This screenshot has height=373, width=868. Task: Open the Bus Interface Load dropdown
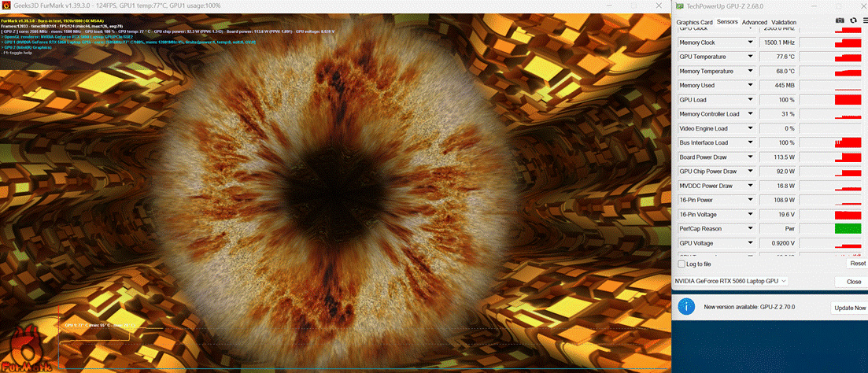(x=752, y=143)
